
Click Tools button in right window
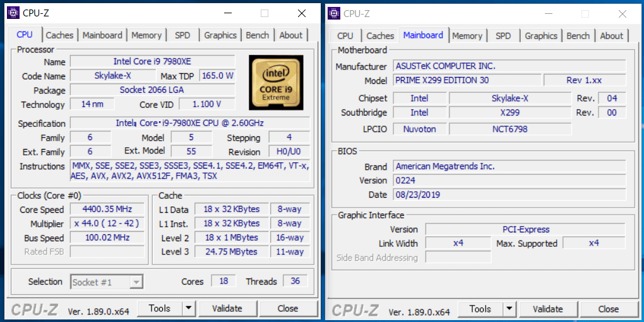point(480,309)
